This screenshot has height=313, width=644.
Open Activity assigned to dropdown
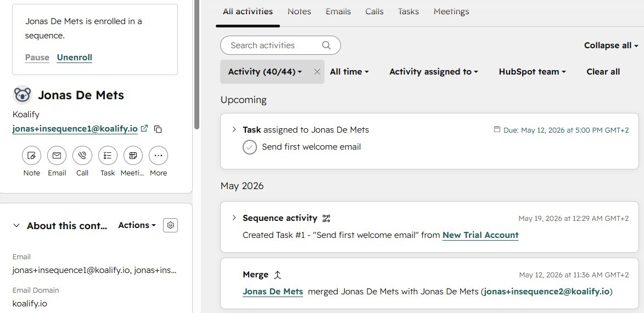tap(434, 72)
